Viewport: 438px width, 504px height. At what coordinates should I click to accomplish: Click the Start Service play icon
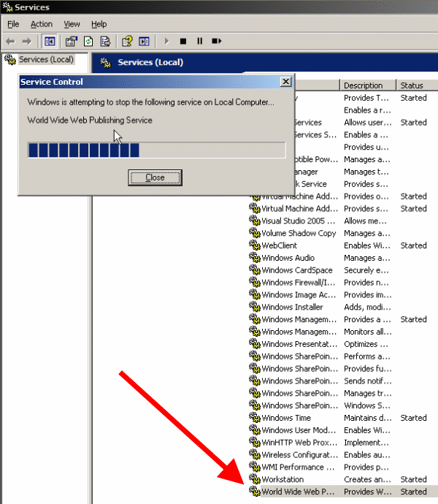point(166,41)
